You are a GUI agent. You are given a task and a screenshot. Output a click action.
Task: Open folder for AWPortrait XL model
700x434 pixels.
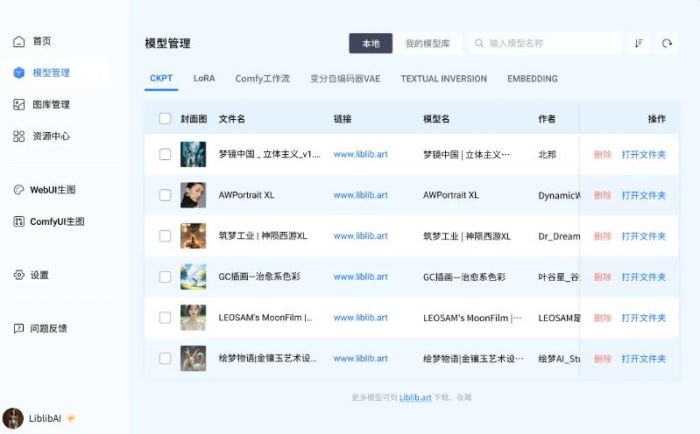click(644, 195)
